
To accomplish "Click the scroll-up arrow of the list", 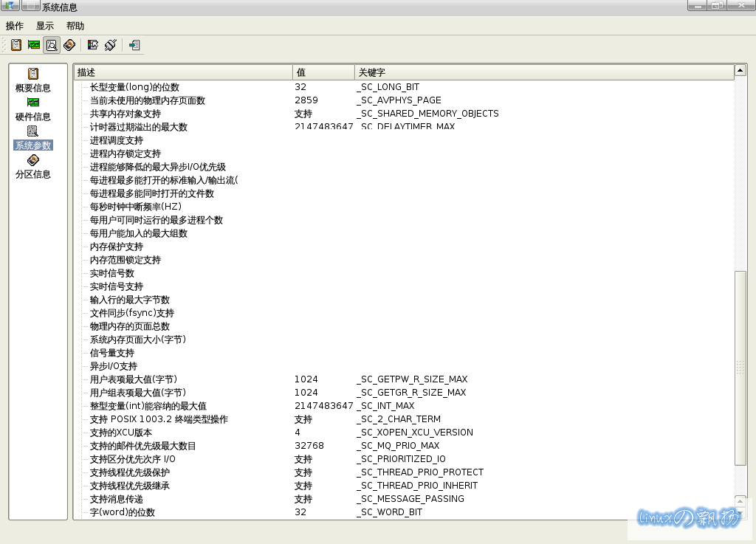I will click(740, 71).
